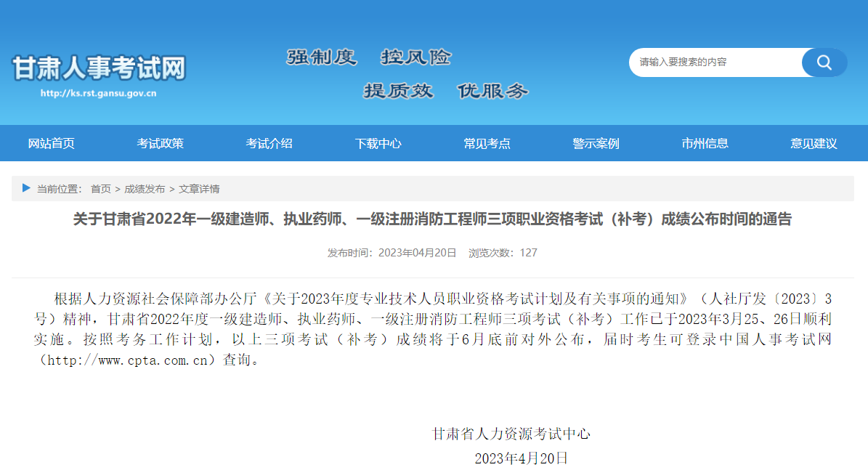This screenshot has height=470, width=868.
Task: Open 下载中心 navigation item
Action: [x=378, y=143]
